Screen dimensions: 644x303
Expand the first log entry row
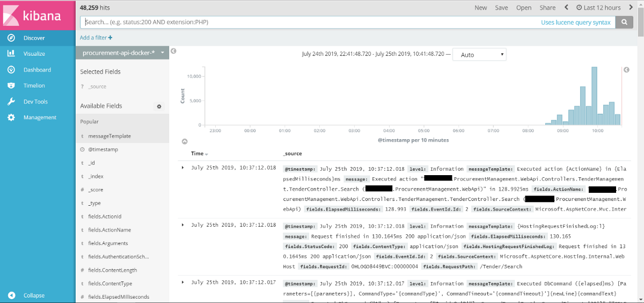[182, 168]
